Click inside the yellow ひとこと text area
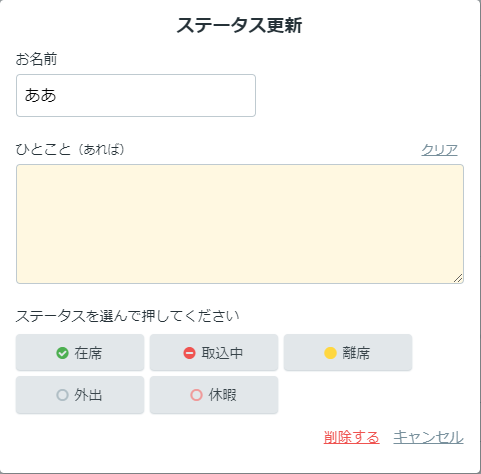Screen dimensions: 481x474 pyautogui.click(x=240, y=224)
